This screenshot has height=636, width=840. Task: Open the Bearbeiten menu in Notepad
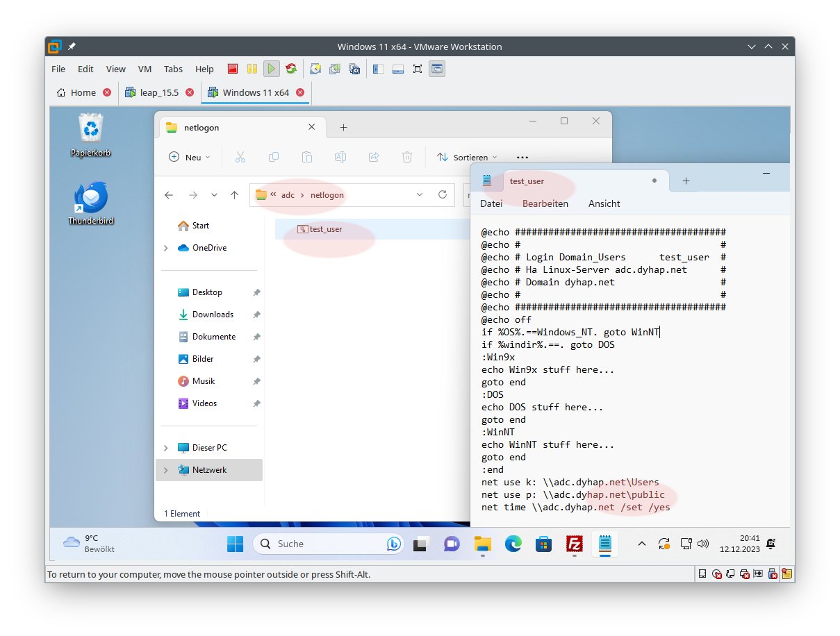coord(545,203)
